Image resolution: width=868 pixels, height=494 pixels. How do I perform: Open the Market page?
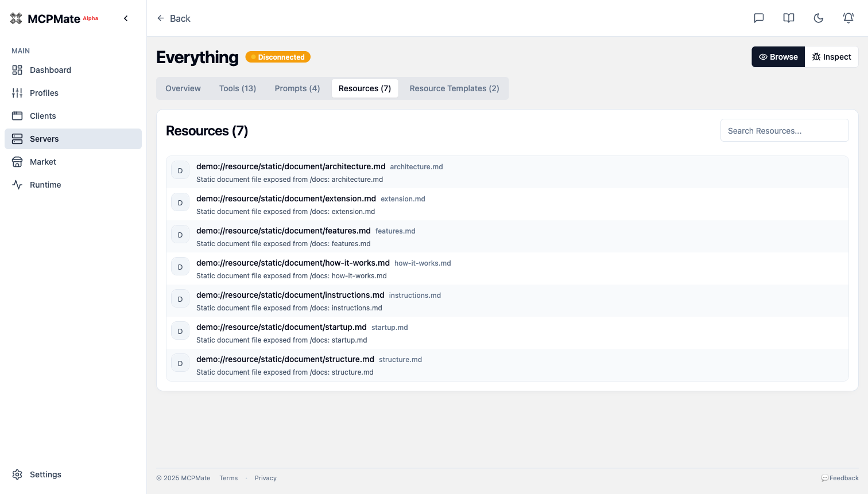point(73,162)
